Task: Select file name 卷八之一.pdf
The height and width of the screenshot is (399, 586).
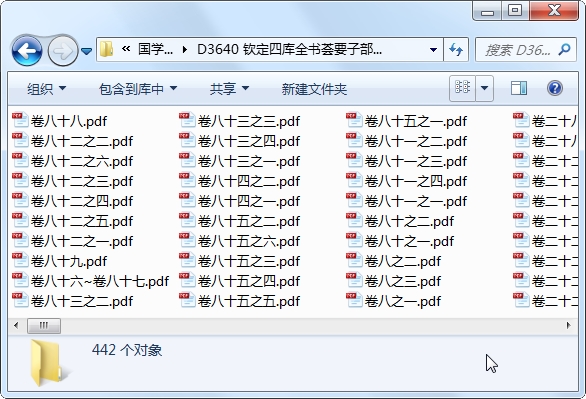Action: pos(403,301)
